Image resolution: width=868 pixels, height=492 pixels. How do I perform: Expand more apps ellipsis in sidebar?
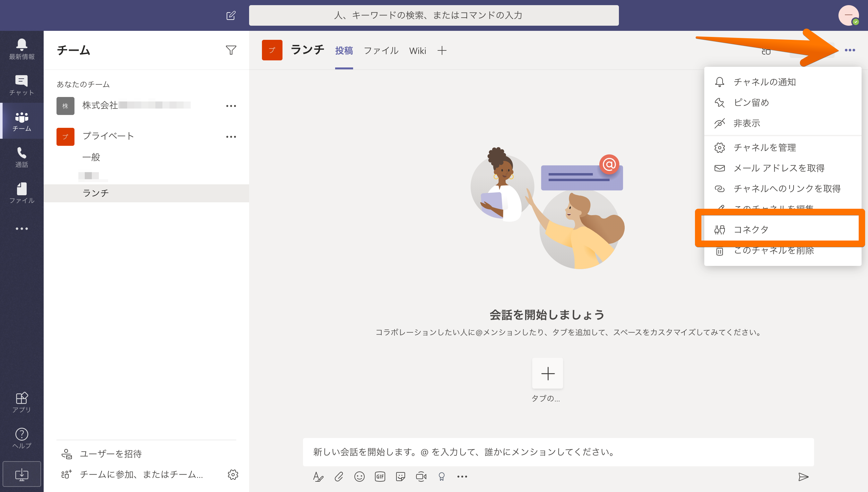(22, 229)
